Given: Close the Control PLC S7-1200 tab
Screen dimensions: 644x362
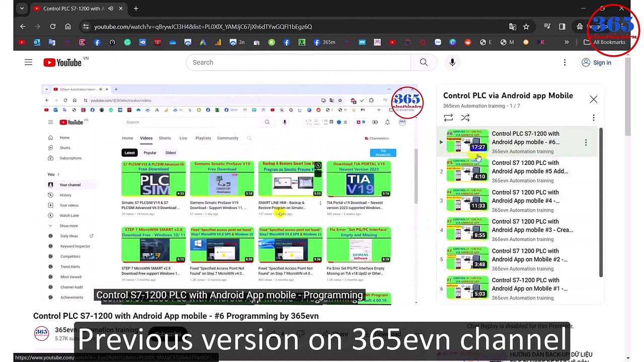Looking at the screenshot, I should click(x=121, y=9).
